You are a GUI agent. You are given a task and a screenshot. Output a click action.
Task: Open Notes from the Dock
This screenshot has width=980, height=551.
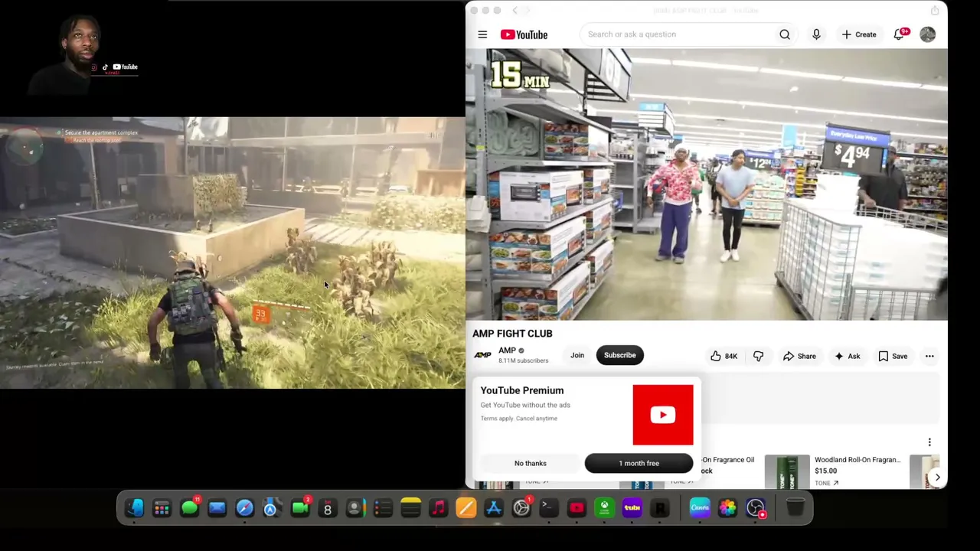[410, 507]
